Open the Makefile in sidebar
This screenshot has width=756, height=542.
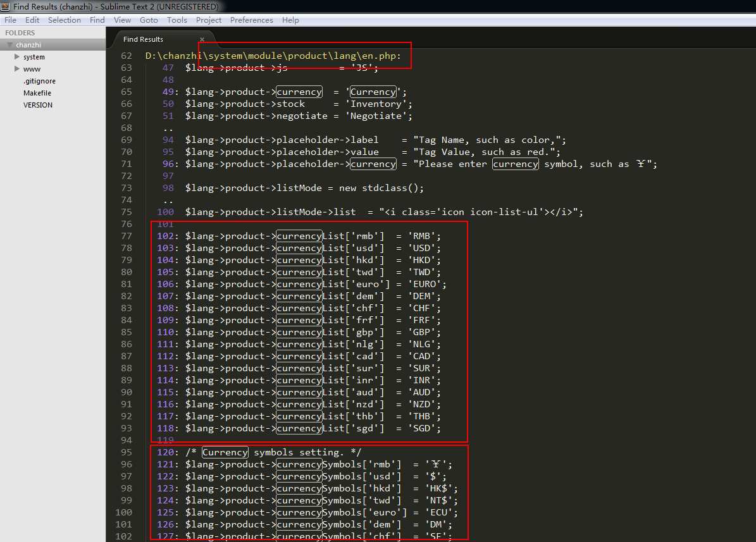click(x=37, y=93)
